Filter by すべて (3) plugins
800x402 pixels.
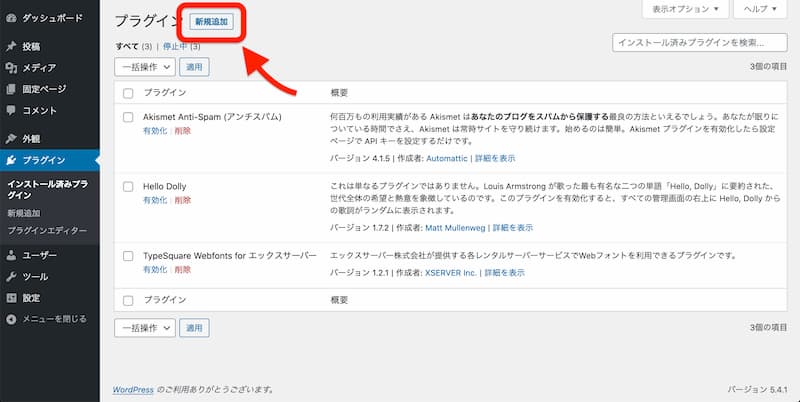pos(134,46)
